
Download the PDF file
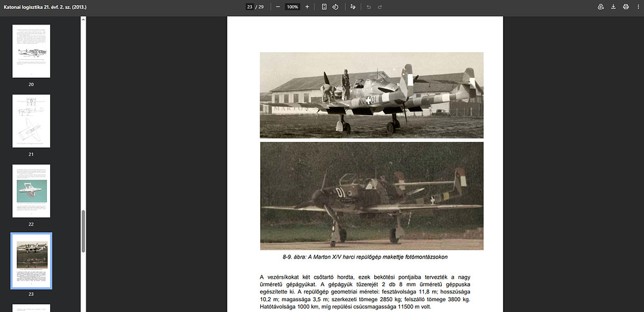point(614,6)
